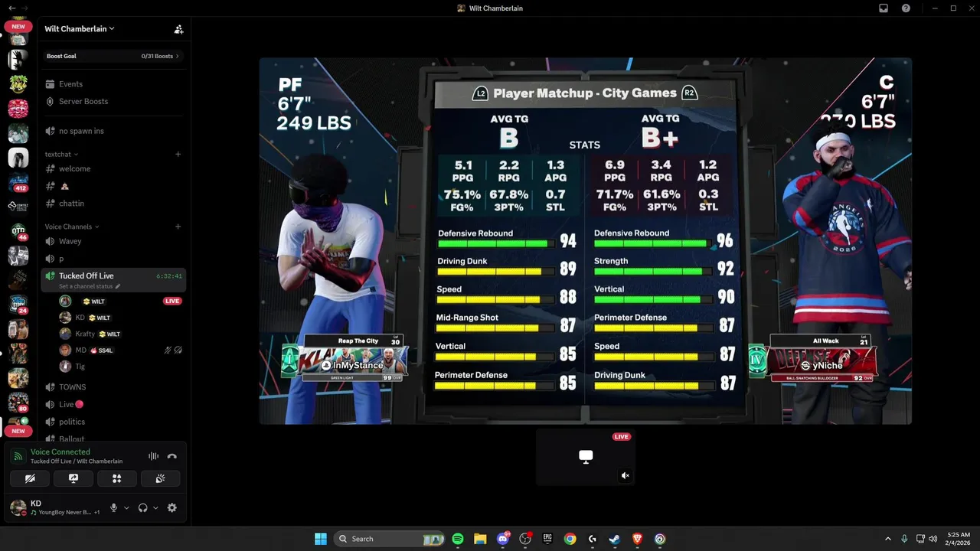This screenshot has height=551, width=980.
Task: Open the soundboard
Action: [160, 478]
